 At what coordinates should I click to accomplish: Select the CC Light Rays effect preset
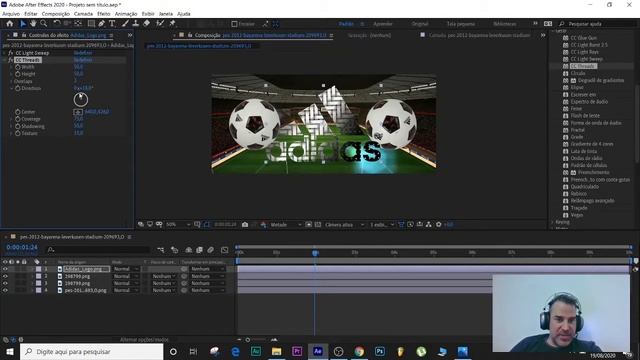click(584, 52)
